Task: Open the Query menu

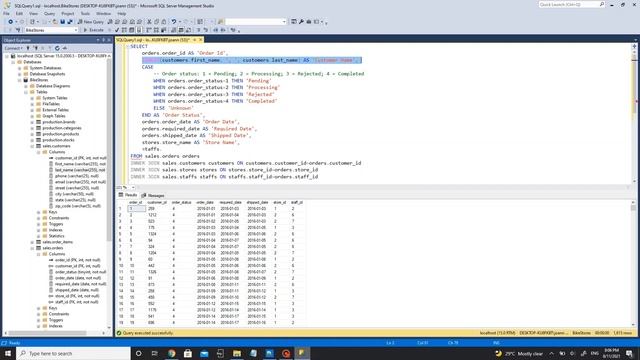Action: pyautogui.click(x=49, y=13)
